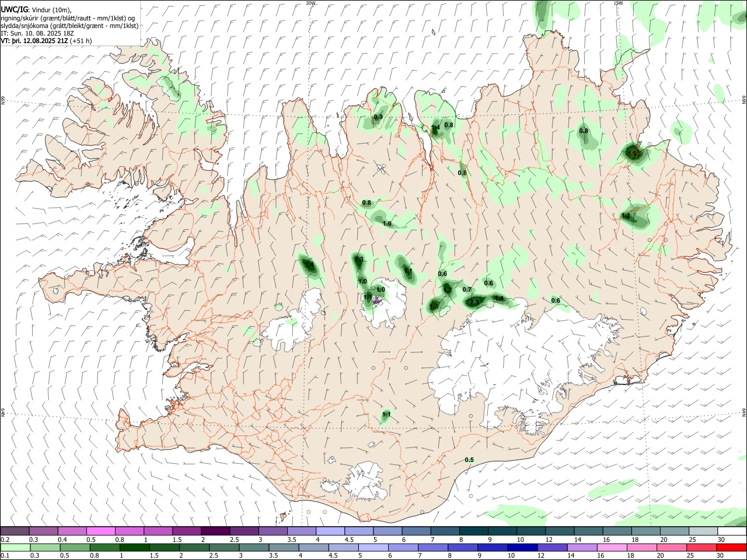This screenshot has height=560, width=747.
Task: Click the 1.2 precipitation value on the map
Action: pyautogui.click(x=626, y=215)
